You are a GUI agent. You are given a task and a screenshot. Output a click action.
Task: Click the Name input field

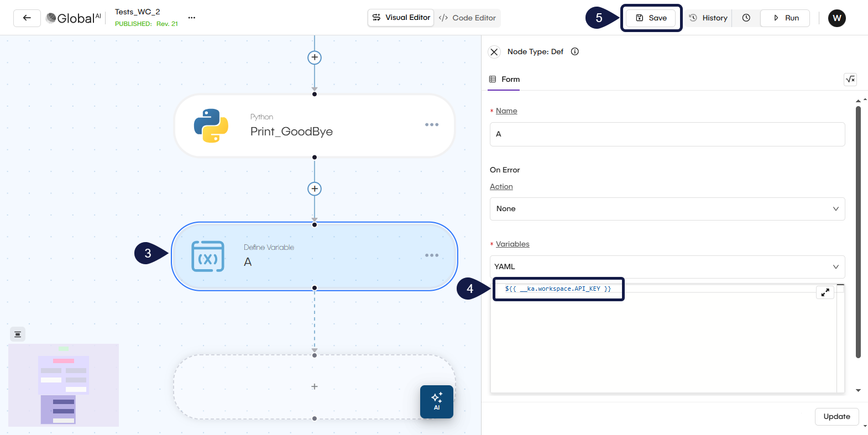pos(667,134)
